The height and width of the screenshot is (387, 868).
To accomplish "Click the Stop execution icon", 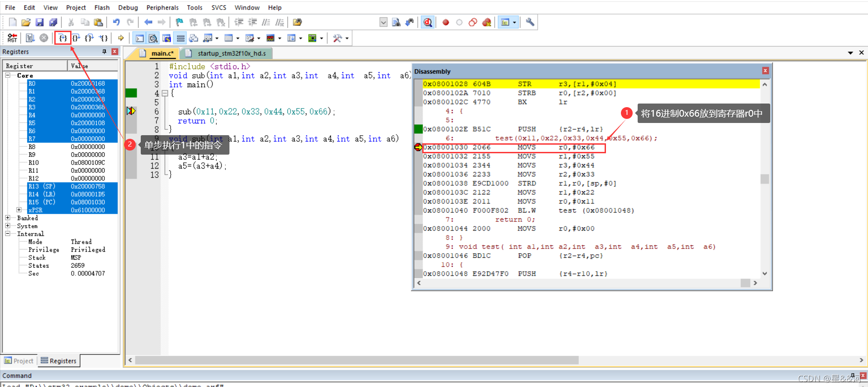I will 44,38.
